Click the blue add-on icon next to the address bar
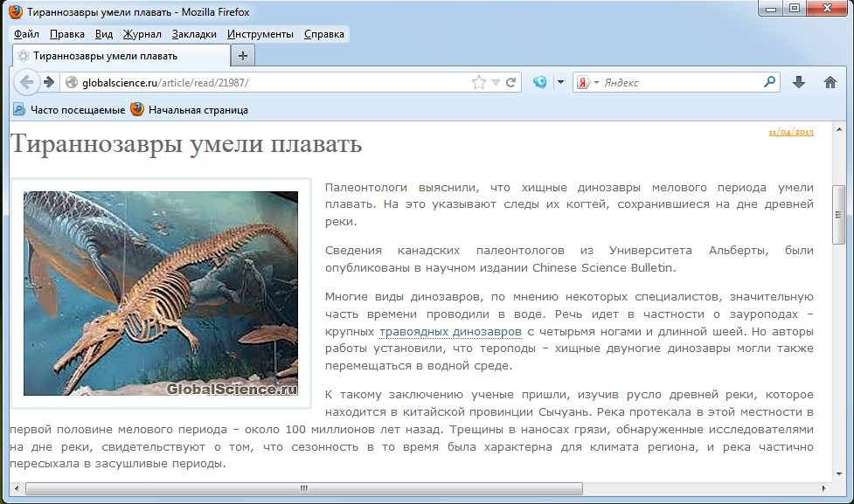854x504 pixels. (540, 82)
